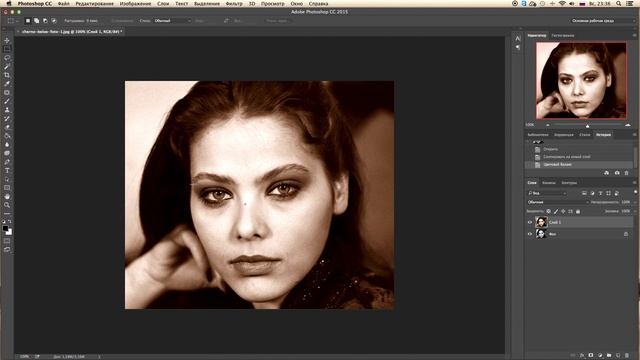Select the Rectangle shape tool

click(7, 188)
